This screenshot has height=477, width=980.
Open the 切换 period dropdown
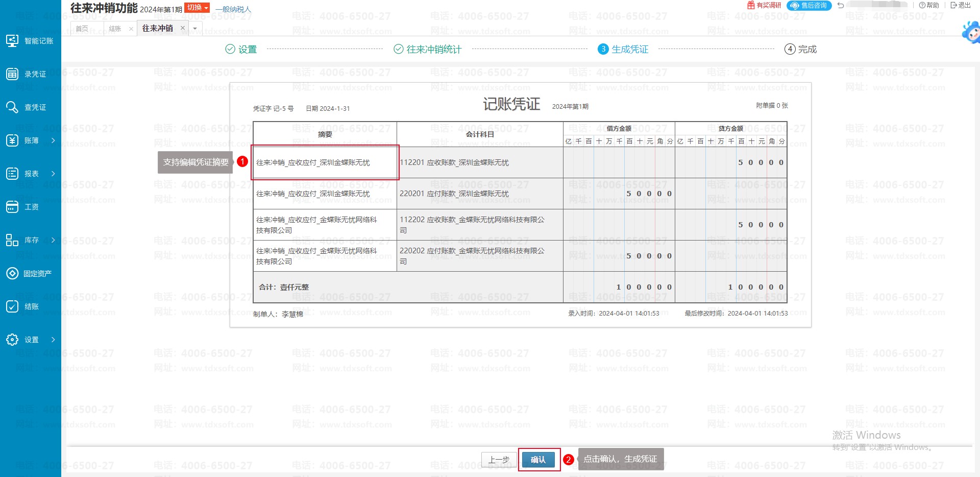coord(197,8)
